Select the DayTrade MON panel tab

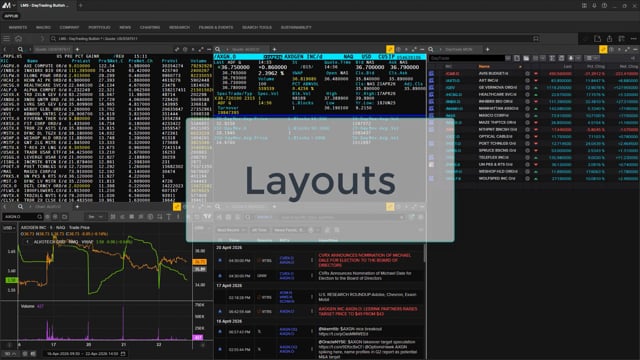click(458, 49)
